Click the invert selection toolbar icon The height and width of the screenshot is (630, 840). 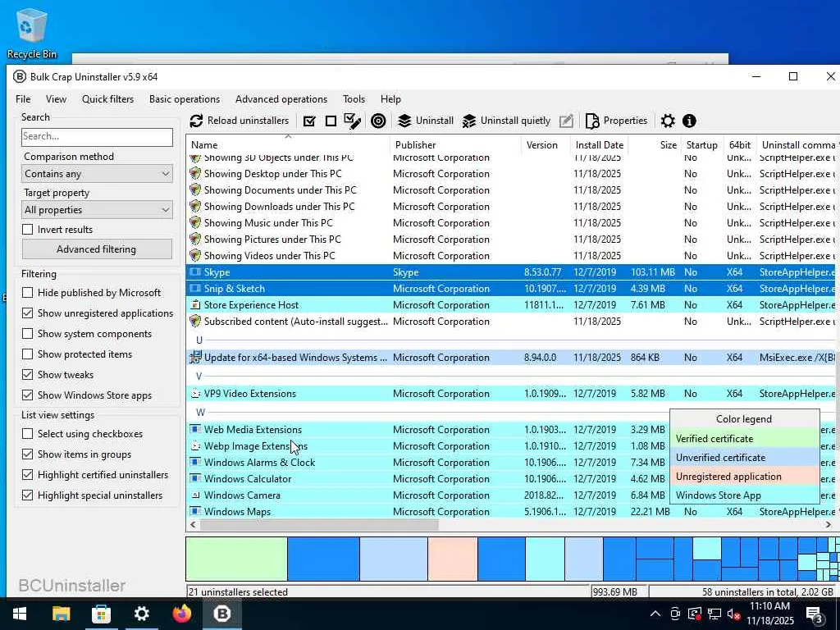[x=352, y=121]
